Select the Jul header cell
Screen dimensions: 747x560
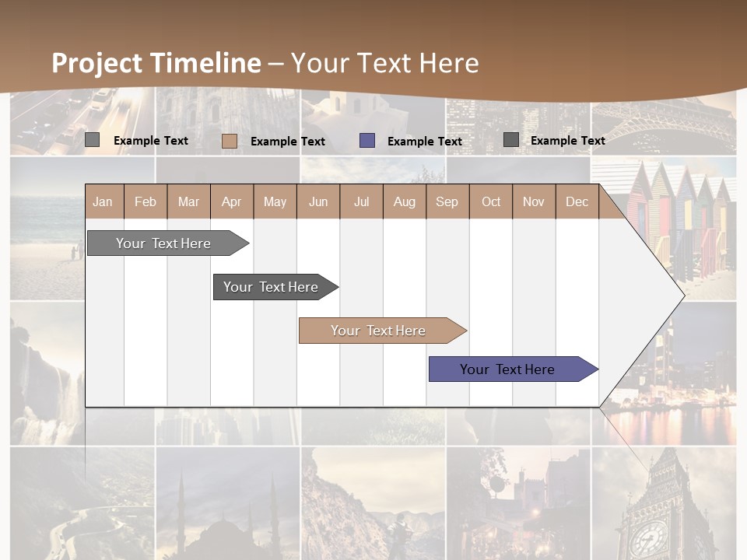coord(361,201)
